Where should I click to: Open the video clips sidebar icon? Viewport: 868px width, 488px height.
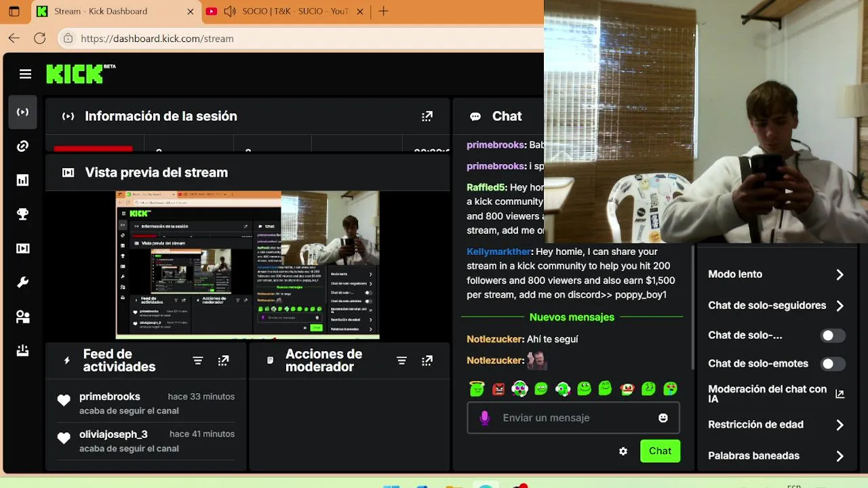click(22, 248)
